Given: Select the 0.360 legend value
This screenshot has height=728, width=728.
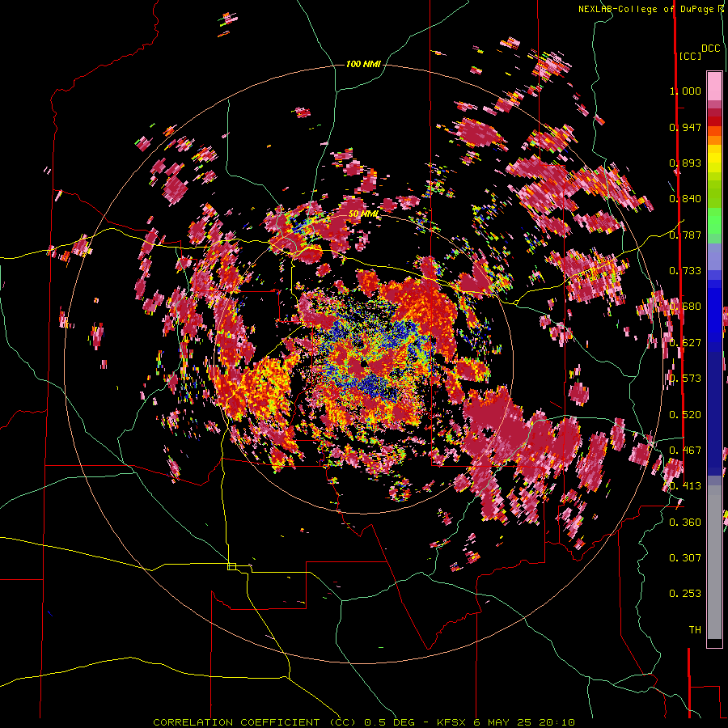Looking at the screenshot, I should point(685,523).
